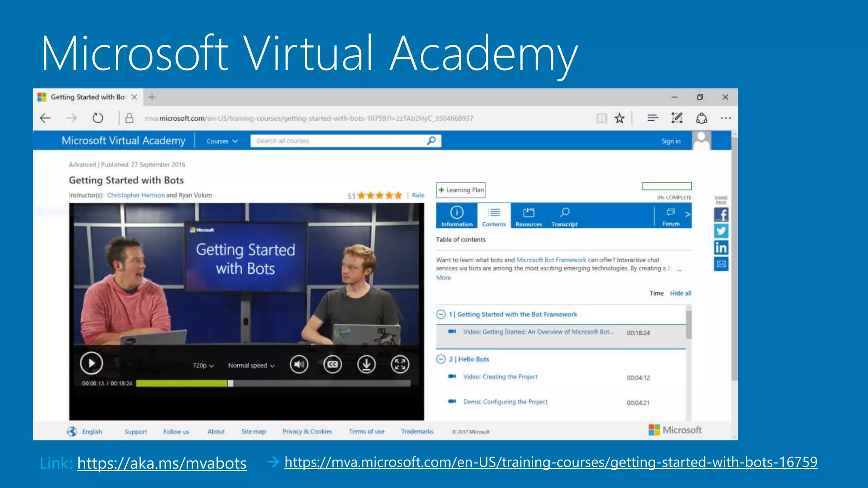Click the Share icon in browser toolbar

pyautogui.click(x=701, y=118)
